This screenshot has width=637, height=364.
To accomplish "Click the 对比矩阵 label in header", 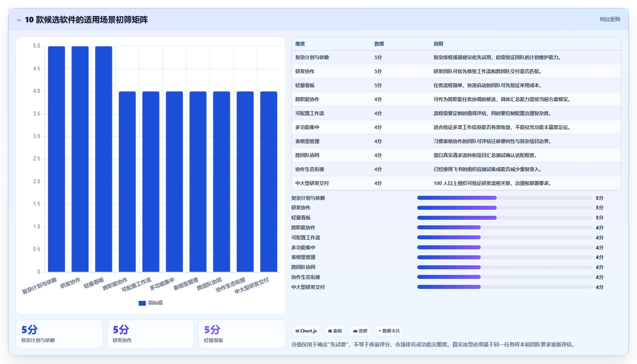I will pyautogui.click(x=610, y=19).
